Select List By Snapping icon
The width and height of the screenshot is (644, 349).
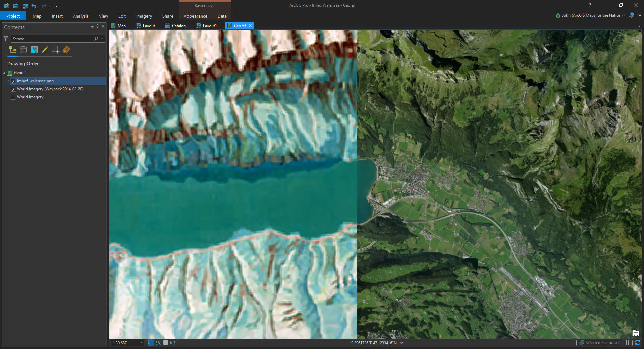click(56, 50)
